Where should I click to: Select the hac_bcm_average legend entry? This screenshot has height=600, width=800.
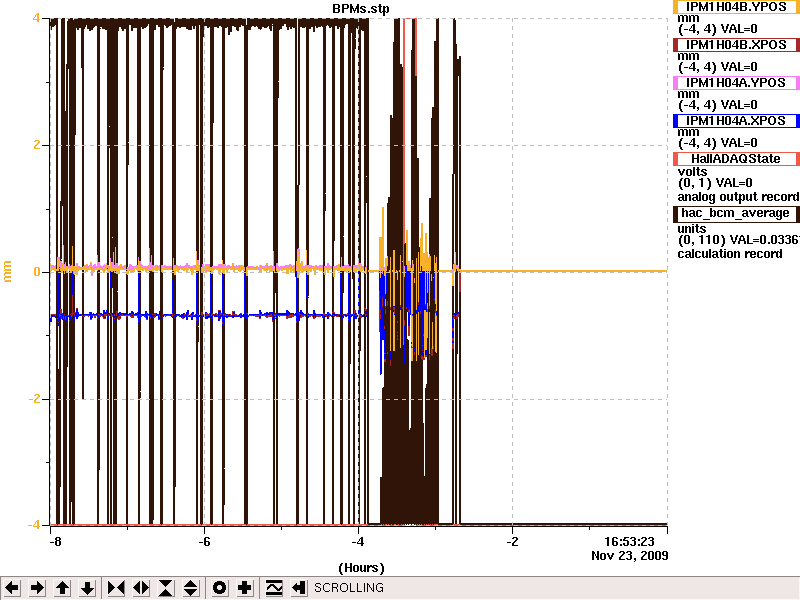(736, 213)
